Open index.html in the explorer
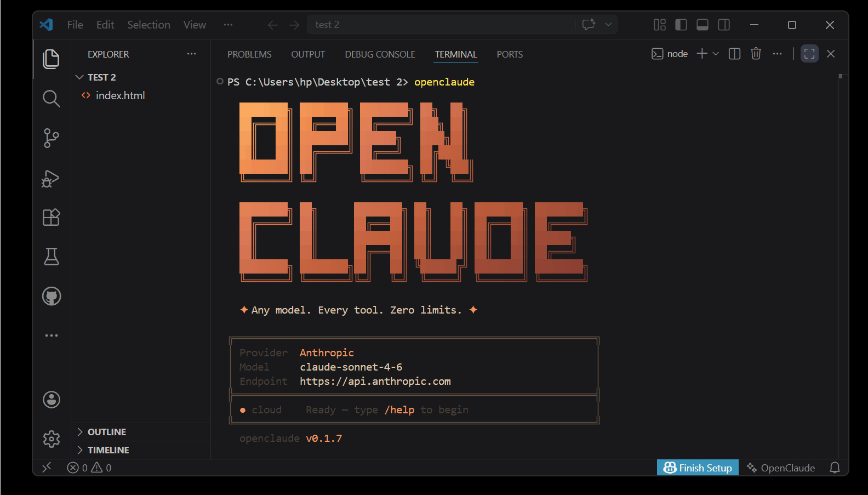The height and width of the screenshot is (495, 868). coord(120,95)
